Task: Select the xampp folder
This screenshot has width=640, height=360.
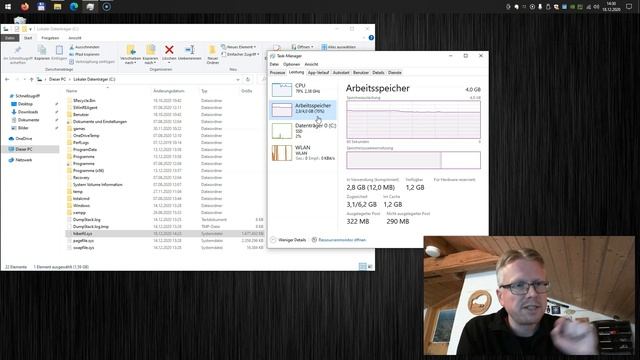Action: tap(79, 213)
